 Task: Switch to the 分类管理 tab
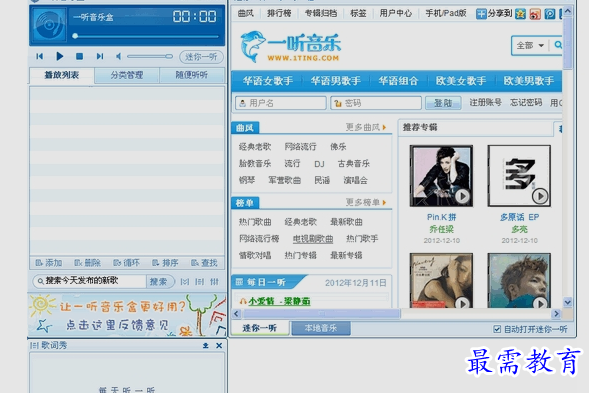127,75
